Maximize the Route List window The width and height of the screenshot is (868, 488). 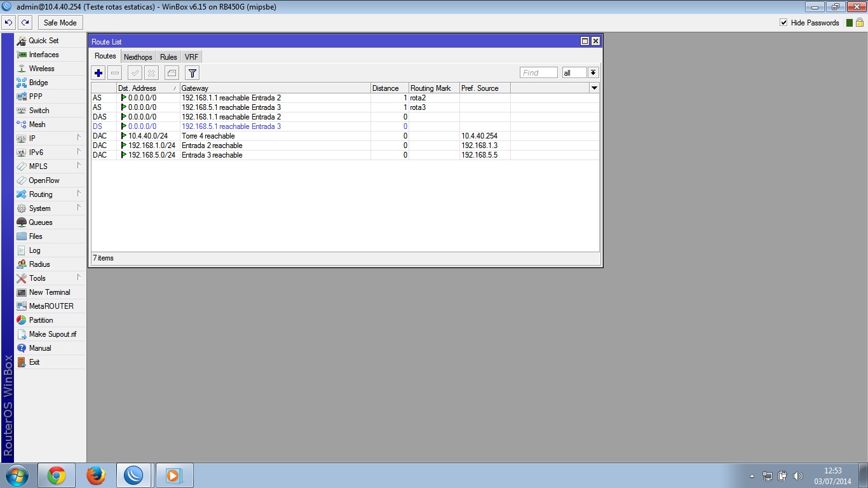(585, 41)
